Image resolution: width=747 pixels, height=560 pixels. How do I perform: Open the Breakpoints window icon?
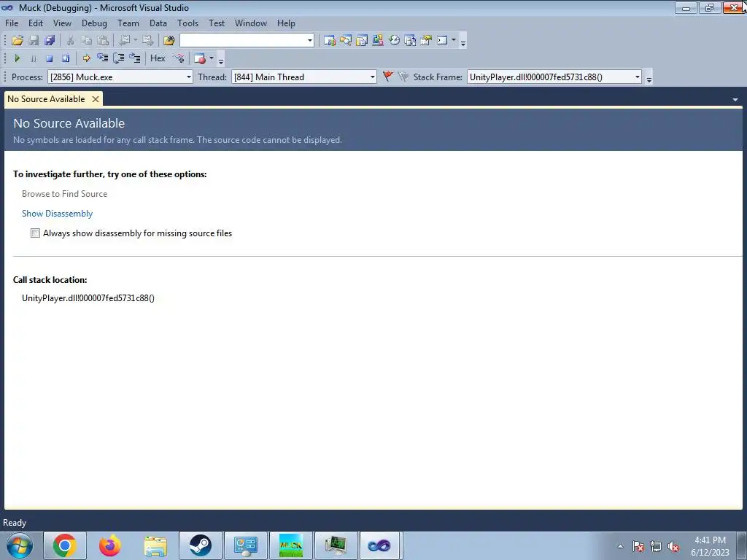[x=200, y=58]
